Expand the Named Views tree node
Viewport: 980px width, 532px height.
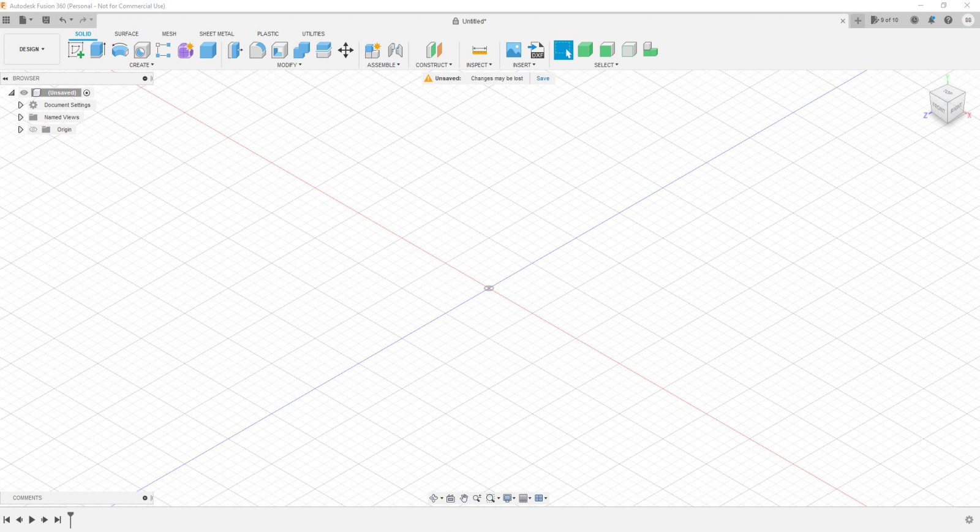[21, 117]
